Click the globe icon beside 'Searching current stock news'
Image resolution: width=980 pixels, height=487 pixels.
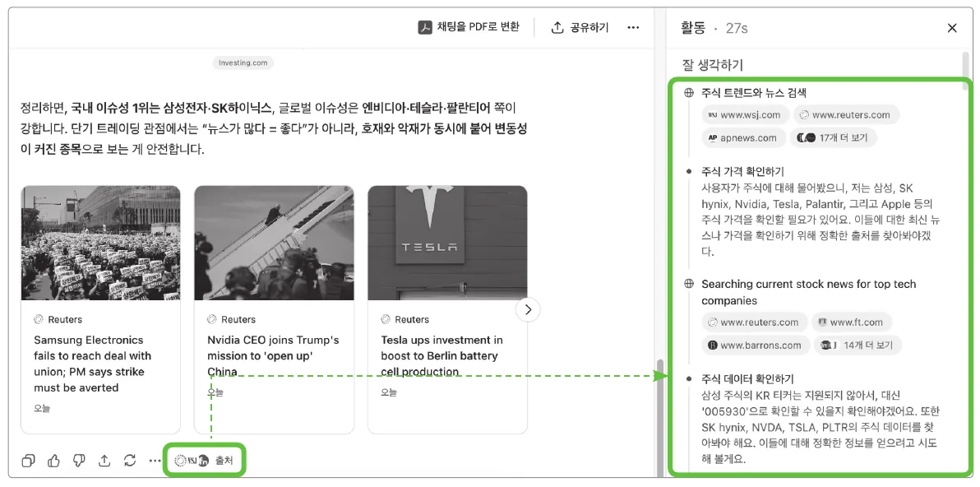pos(689,284)
